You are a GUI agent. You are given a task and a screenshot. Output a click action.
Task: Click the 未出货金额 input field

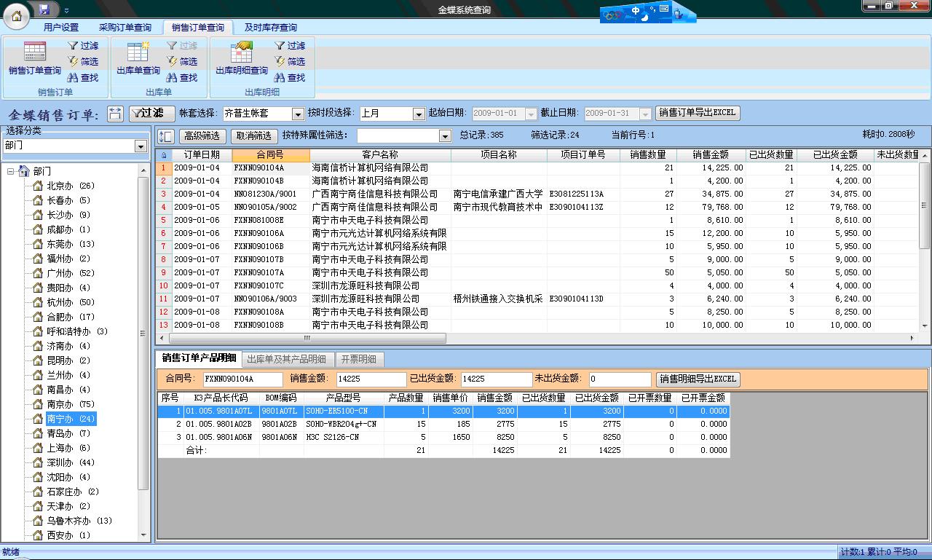[x=620, y=379]
